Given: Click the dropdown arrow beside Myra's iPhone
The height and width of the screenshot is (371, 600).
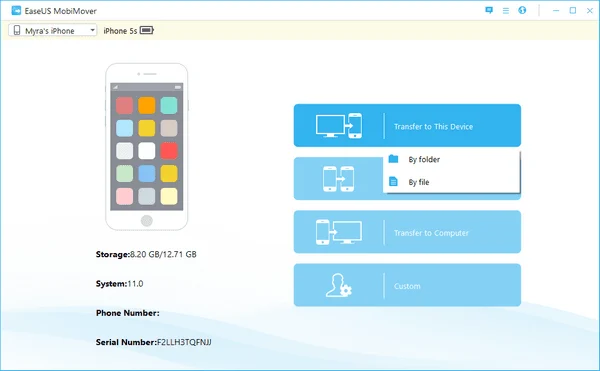Looking at the screenshot, I should point(92,30).
